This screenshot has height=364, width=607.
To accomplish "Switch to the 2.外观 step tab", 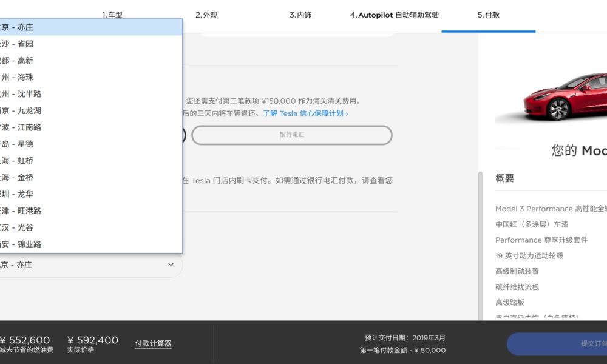I will click(x=206, y=15).
